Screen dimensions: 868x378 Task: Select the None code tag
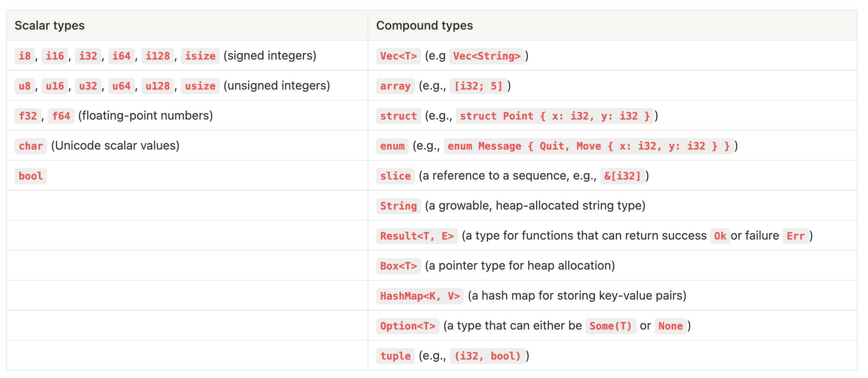(670, 326)
